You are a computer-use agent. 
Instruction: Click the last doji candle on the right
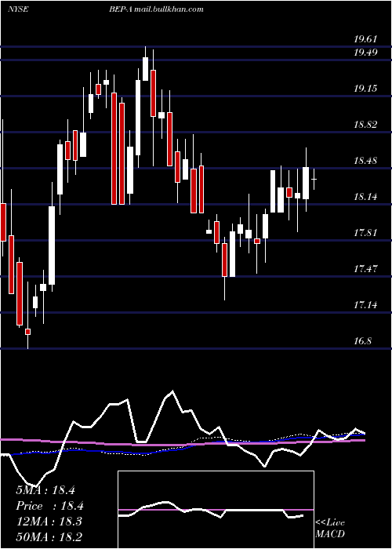tap(314, 179)
